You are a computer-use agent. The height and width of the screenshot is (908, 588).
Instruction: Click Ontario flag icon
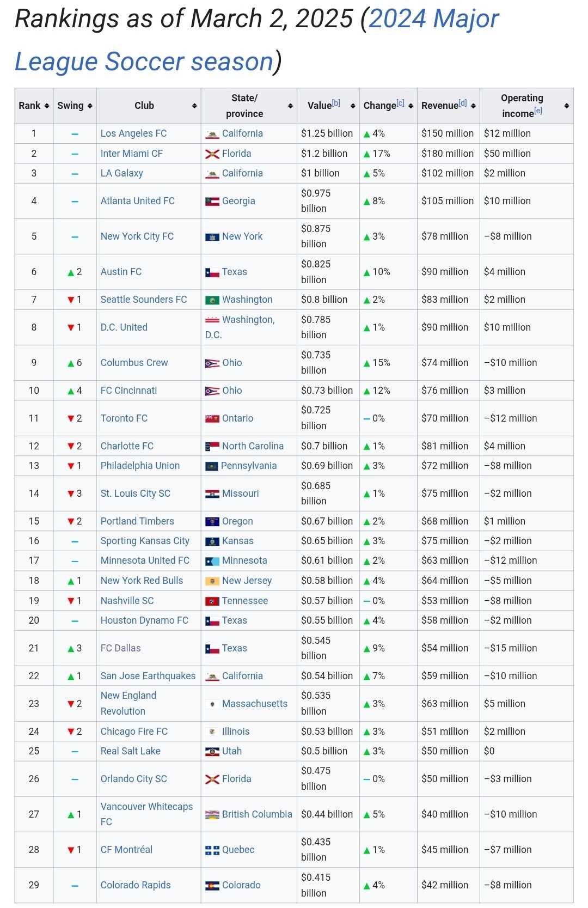pyautogui.click(x=212, y=419)
